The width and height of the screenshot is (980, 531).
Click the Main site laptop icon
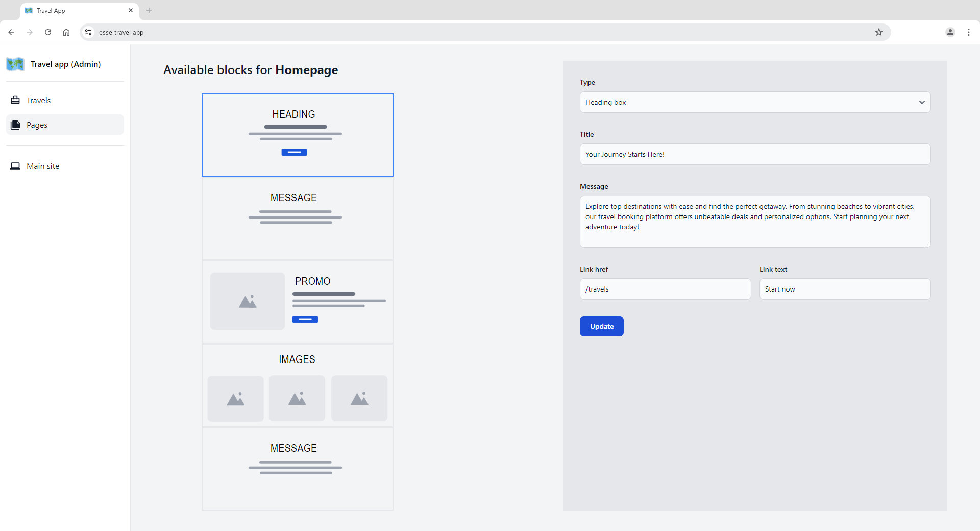point(15,166)
